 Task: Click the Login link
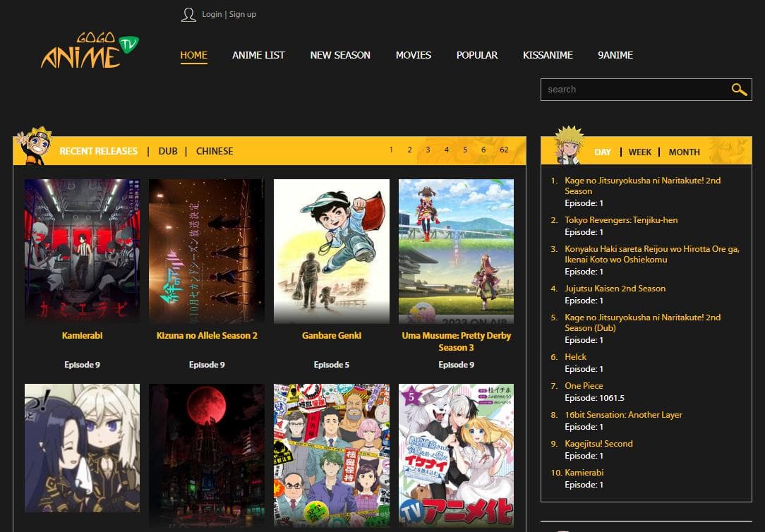pos(212,14)
